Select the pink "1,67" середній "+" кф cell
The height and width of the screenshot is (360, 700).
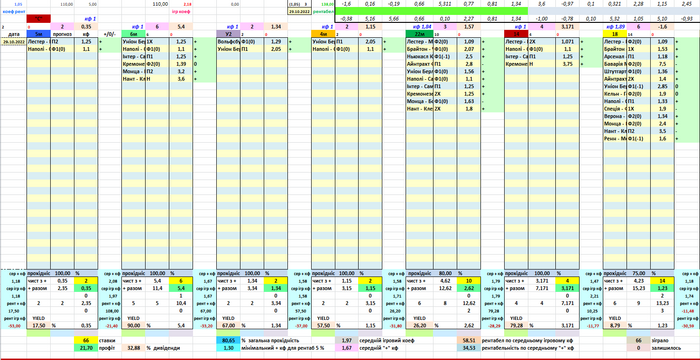[347, 348]
